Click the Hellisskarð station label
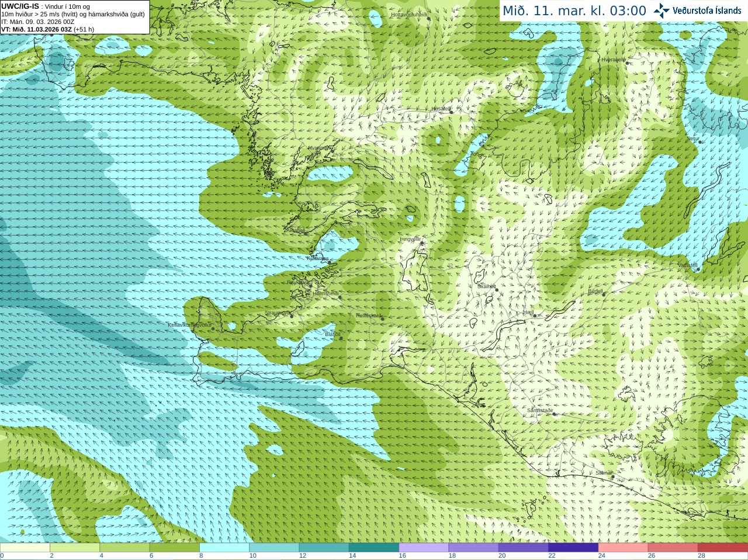This screenshot has height=560, width=748. point(368,316)
